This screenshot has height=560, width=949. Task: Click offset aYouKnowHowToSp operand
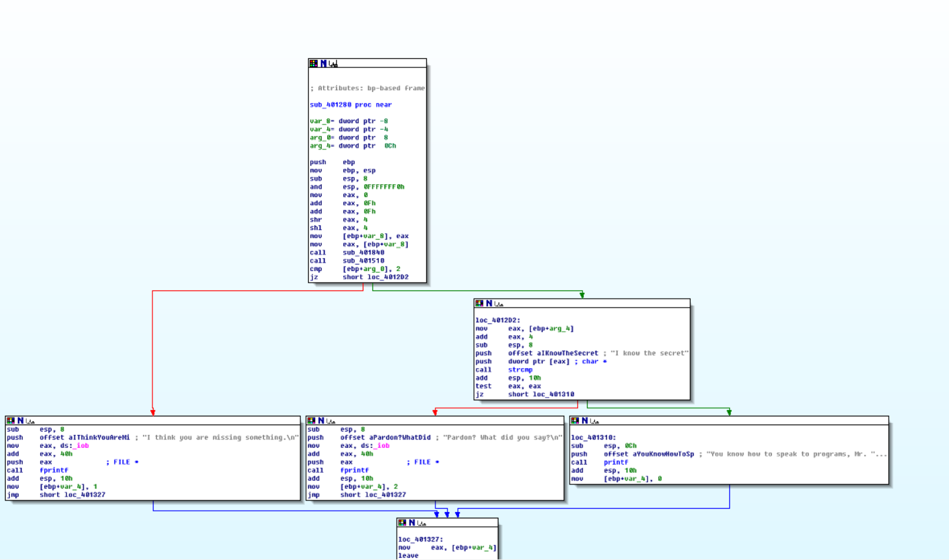click(649, 454)
